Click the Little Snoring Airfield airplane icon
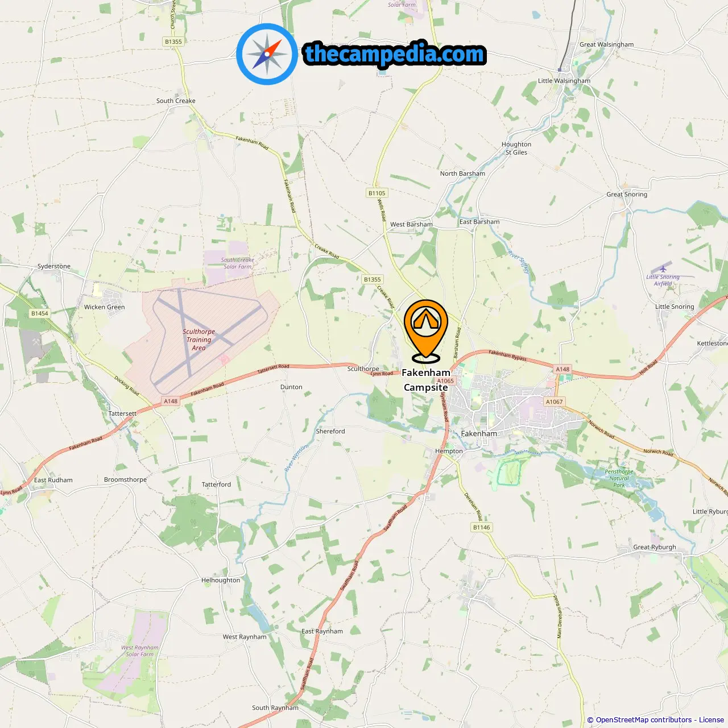The width and height of the screenshot is (728, 728). point(663,268)
